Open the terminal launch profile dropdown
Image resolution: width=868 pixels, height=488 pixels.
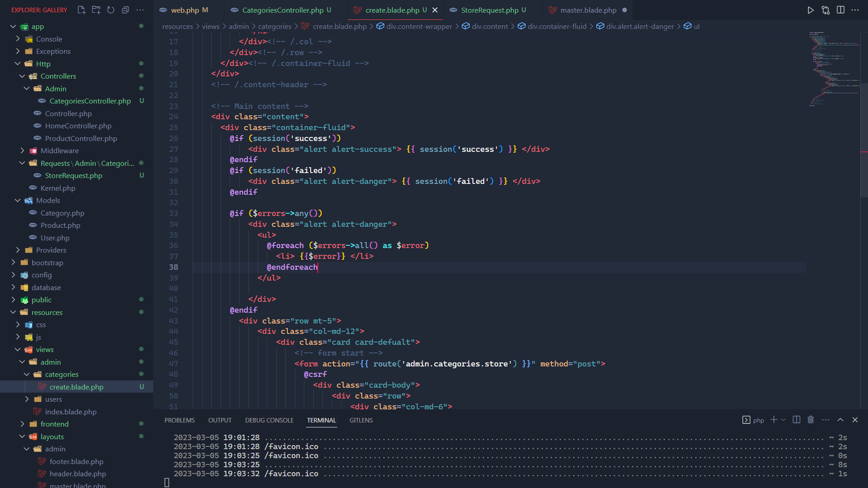[783, 420]
